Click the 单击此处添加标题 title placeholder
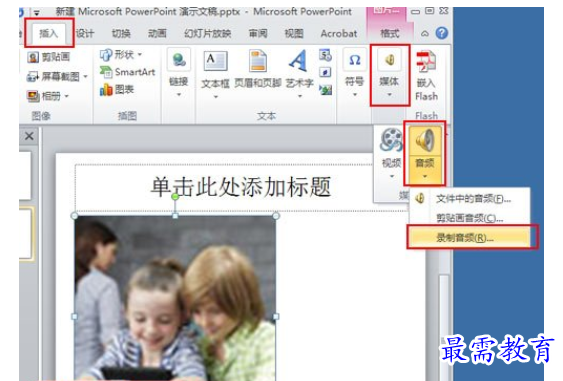This screenshot has height=381, width=563. [x=241, y=187]
